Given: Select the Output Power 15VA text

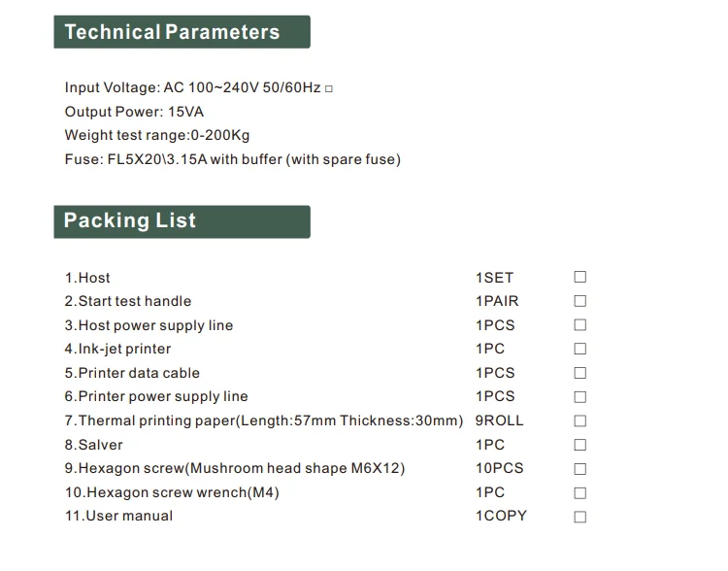Looking at the screenshot, I should (134, 112).
